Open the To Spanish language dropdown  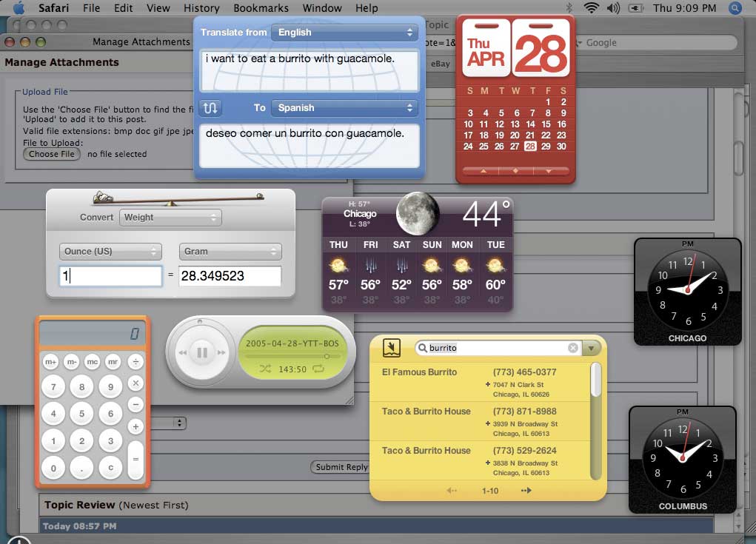345,107
